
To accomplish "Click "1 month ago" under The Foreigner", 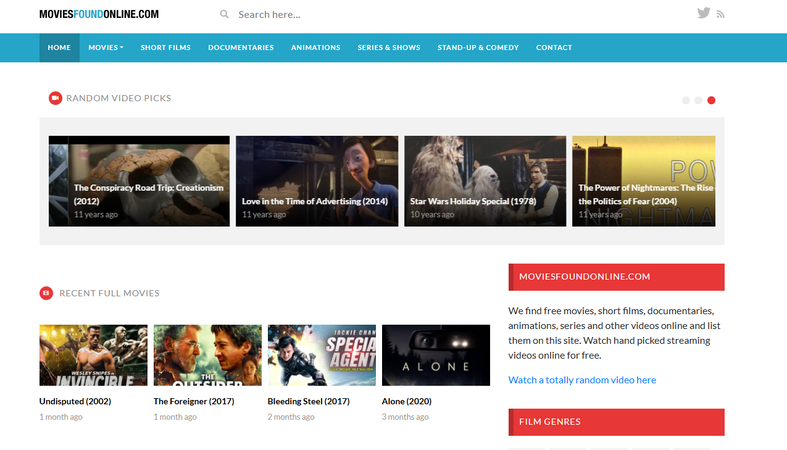I will coord(175,417).
